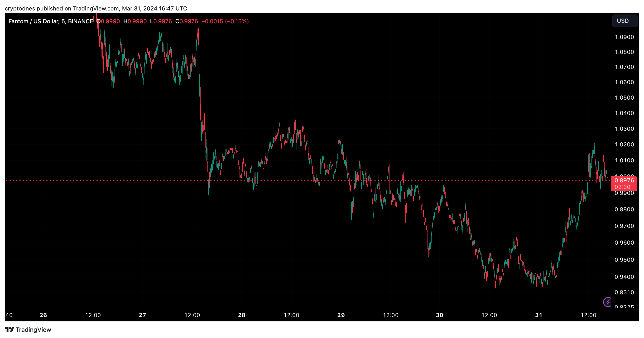Click the TradingView wordmark at bottom left
644x338 pixels.
(x=33, y=330)
